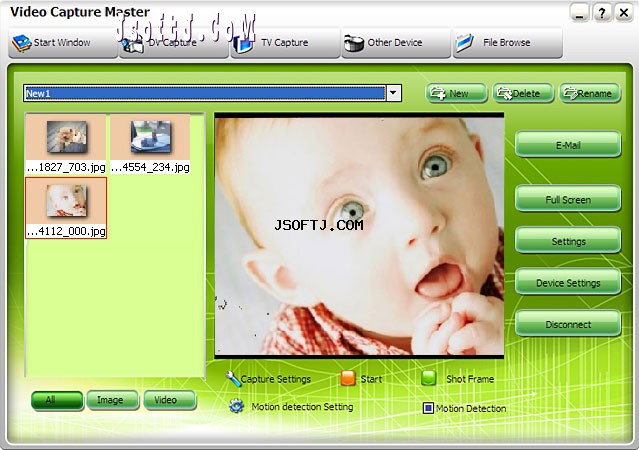
Task: Open Motion detection Setting label
Action: (x=302, y=406)
